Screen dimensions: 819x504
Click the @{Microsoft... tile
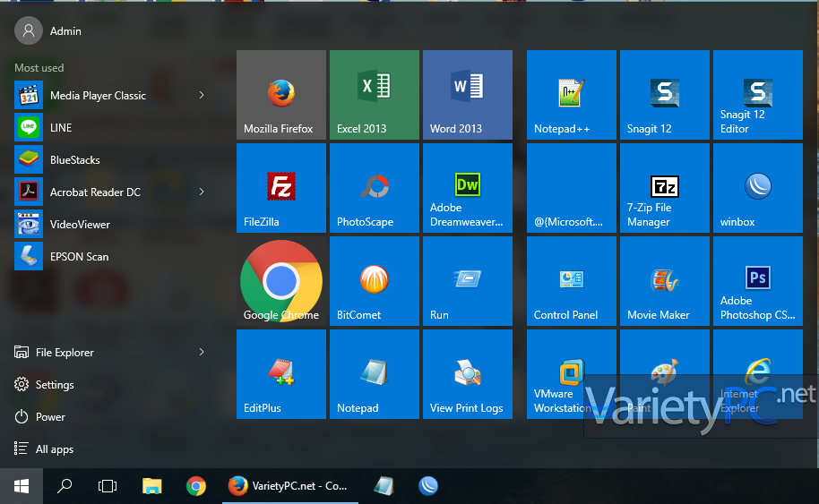(572, 188)
